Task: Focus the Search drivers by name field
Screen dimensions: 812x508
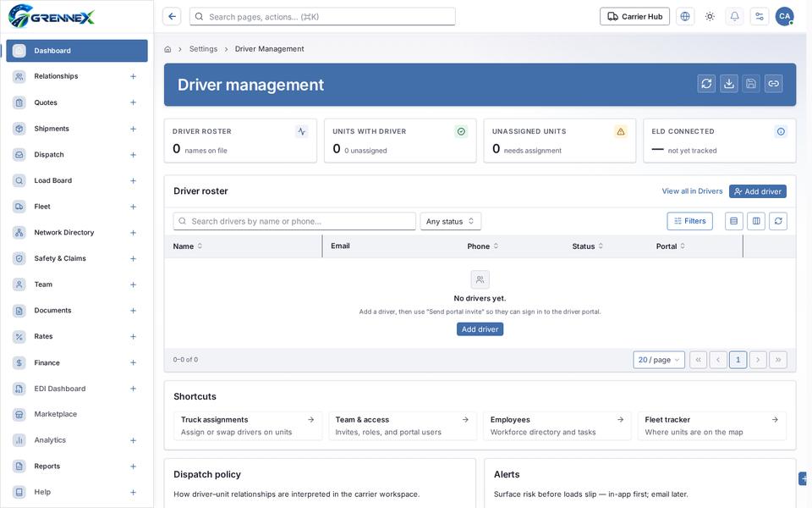Action: (x=294, y=221)
